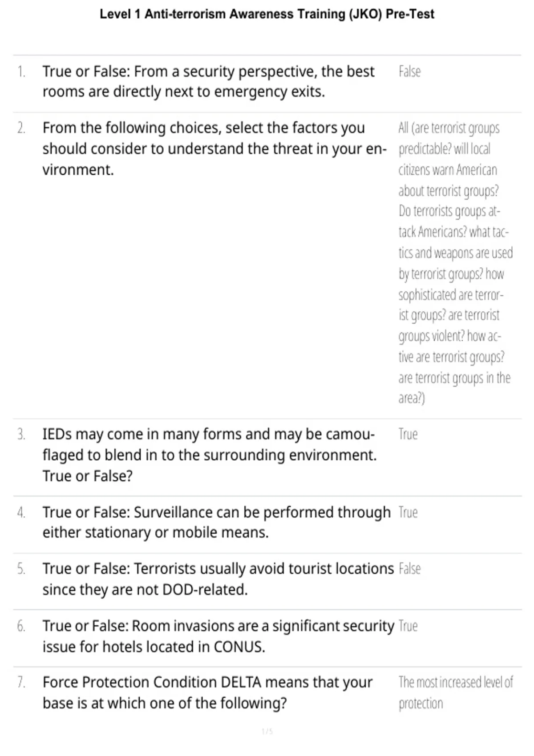Select question 6 about room invasions
This screenshot has height=756, width=534.
pyautogui.click(x=218, y=636)
